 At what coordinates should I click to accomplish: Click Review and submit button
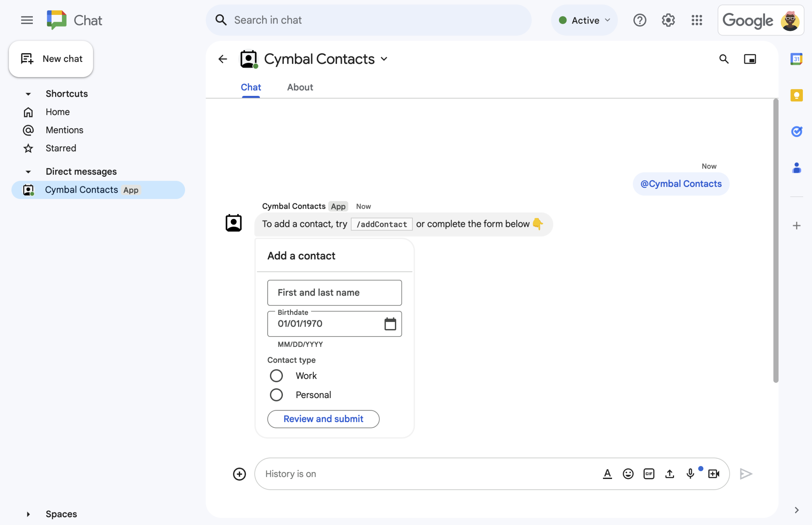tap(324, 418)
